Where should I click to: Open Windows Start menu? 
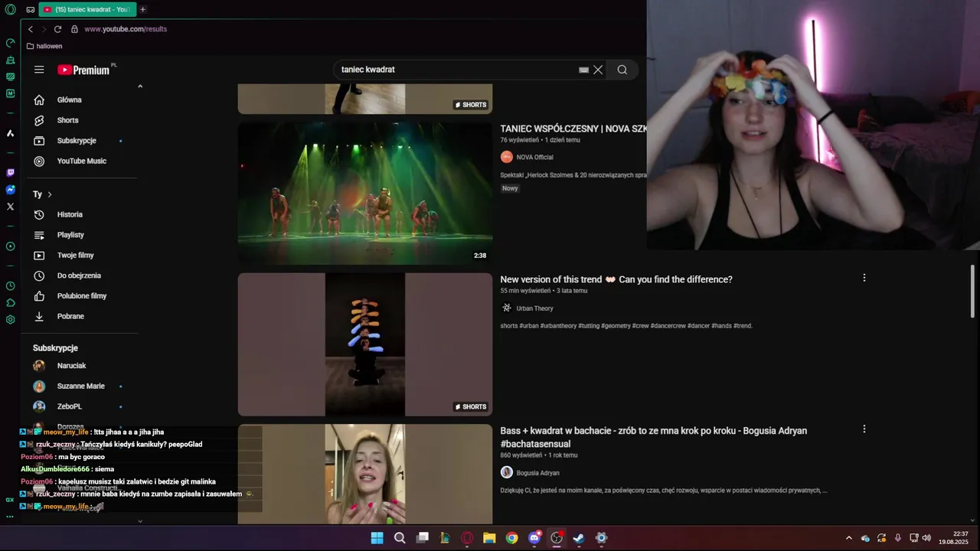(377, 538)
